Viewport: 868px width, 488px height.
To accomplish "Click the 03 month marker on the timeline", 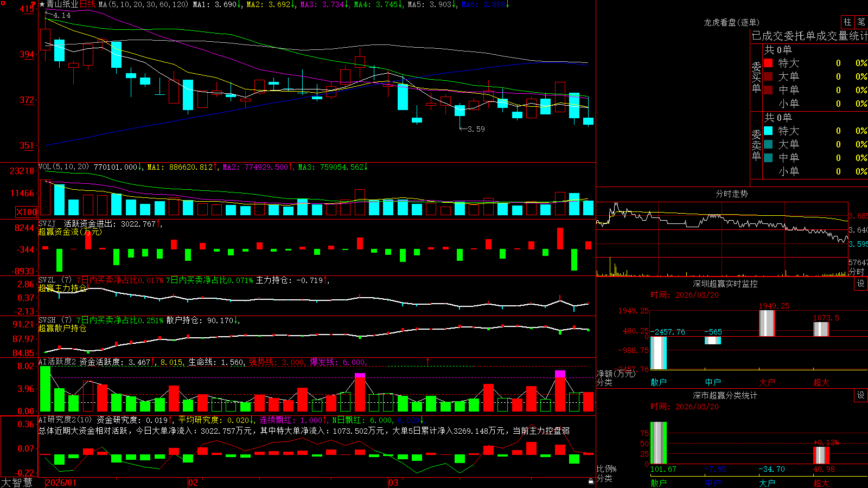I will 393,483.
